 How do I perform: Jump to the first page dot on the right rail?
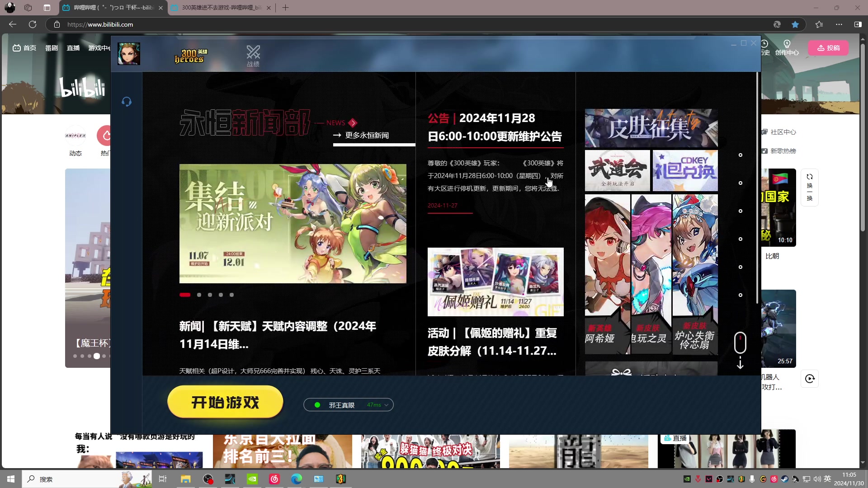pyautogui.click(x=741, y=155)
